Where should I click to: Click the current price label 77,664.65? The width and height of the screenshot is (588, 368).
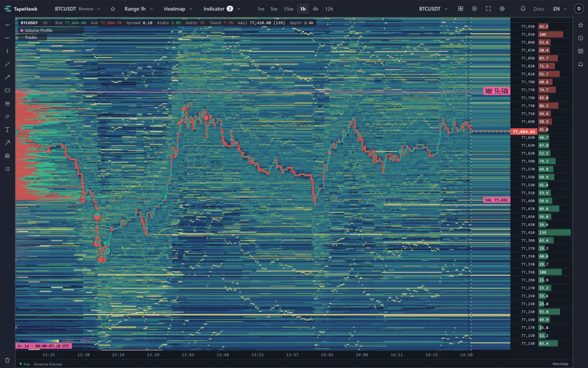click(x=524, y=132)
